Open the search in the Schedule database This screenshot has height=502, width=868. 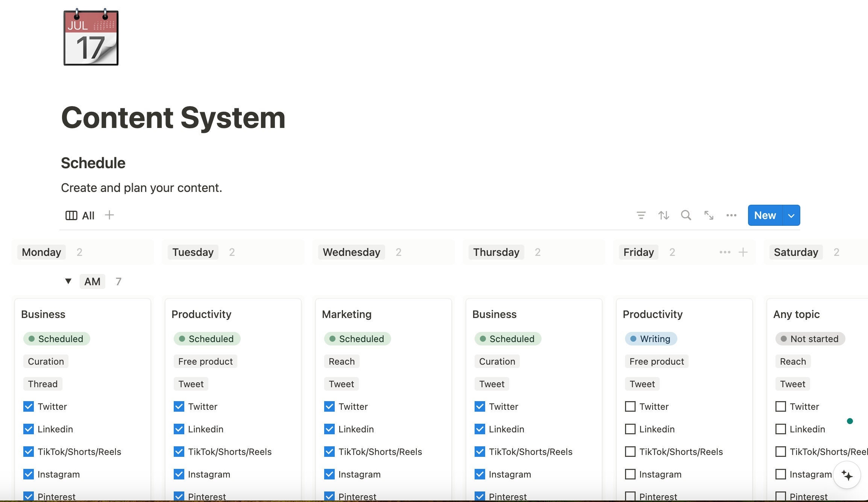pos(686,215)
